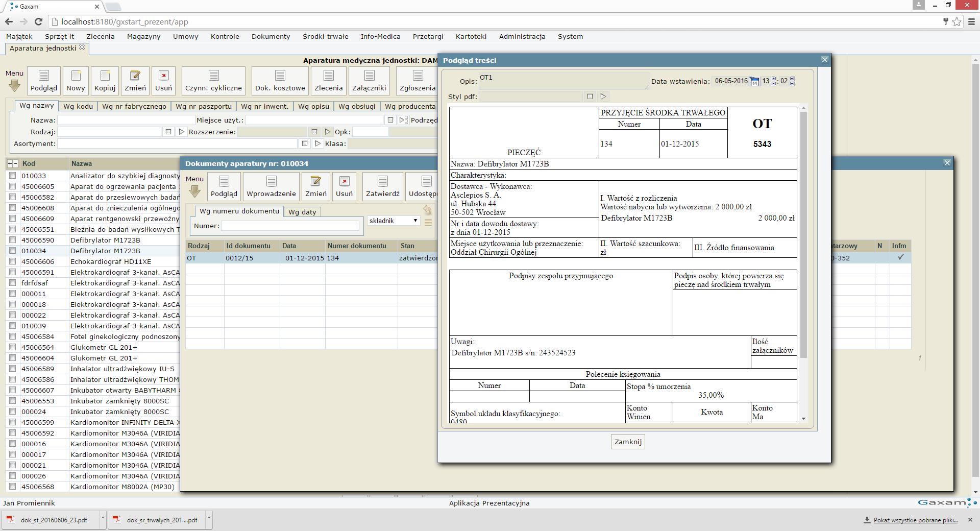Screen dimensions: 980x531
Task: Tick checkbox for Echokardiograf HD11XE row
Action: (13, 261)
